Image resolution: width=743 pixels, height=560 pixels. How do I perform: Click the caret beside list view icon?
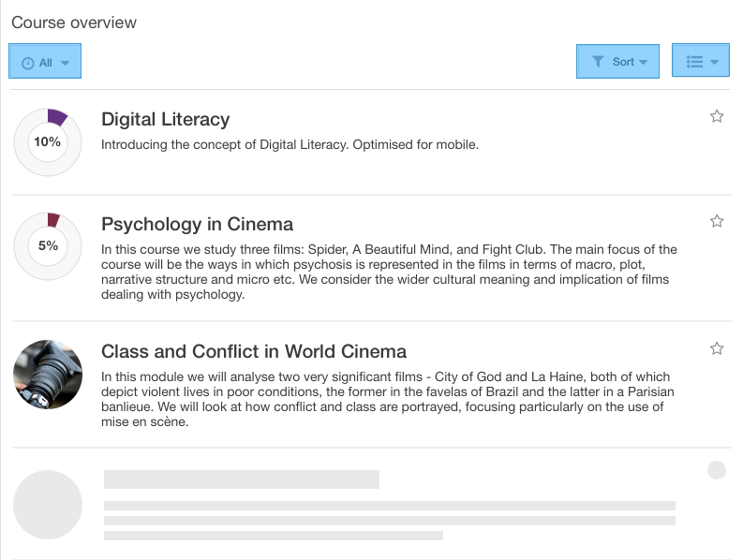coord(715,62)
